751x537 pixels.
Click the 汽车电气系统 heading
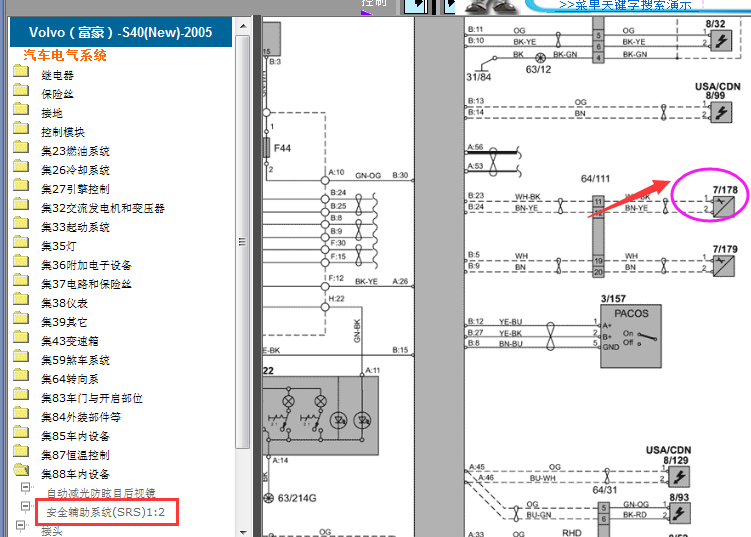65,56
